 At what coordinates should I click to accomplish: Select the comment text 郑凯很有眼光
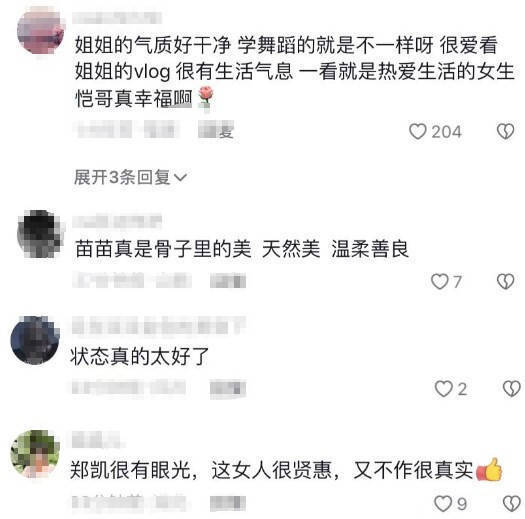pyautogui.click(x=130, y=470)
